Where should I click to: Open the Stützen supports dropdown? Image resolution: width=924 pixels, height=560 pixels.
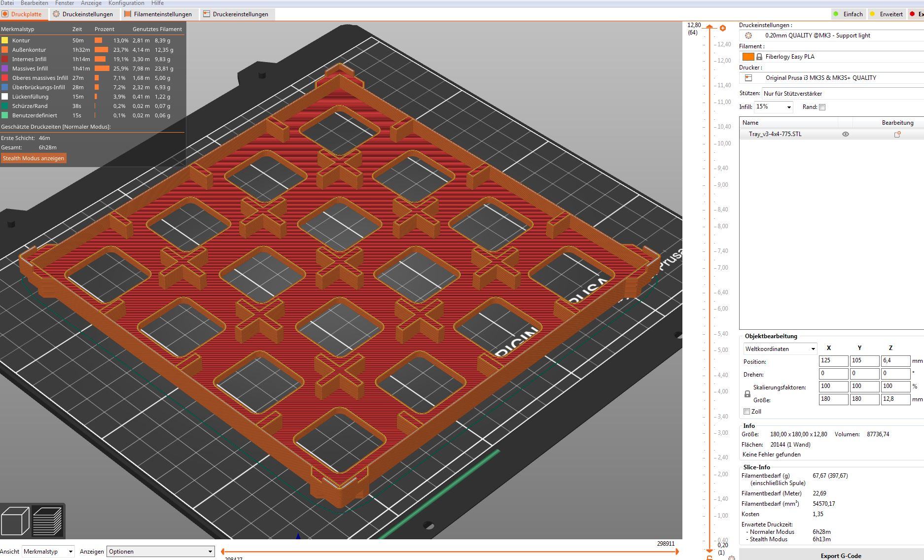point(843,93)
